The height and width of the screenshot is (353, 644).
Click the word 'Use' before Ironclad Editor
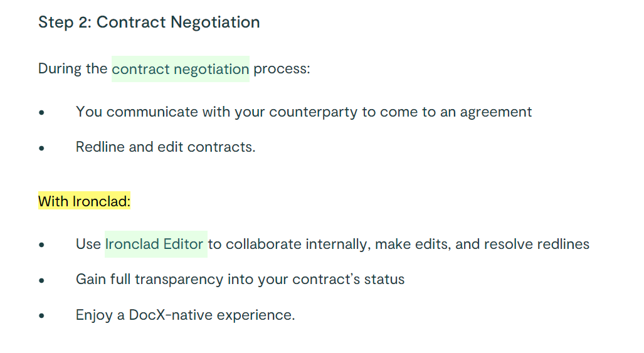[x=88, y=244]
